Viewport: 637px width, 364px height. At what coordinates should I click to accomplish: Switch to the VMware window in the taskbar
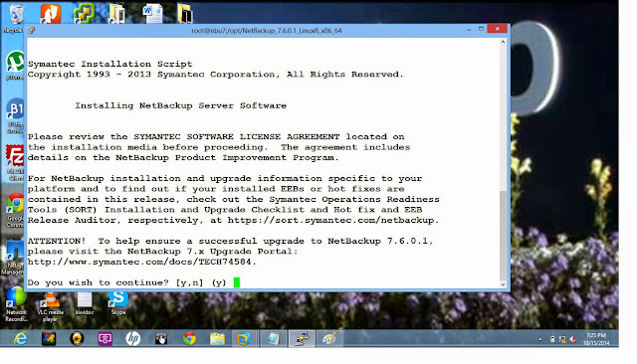pos(243,338)
